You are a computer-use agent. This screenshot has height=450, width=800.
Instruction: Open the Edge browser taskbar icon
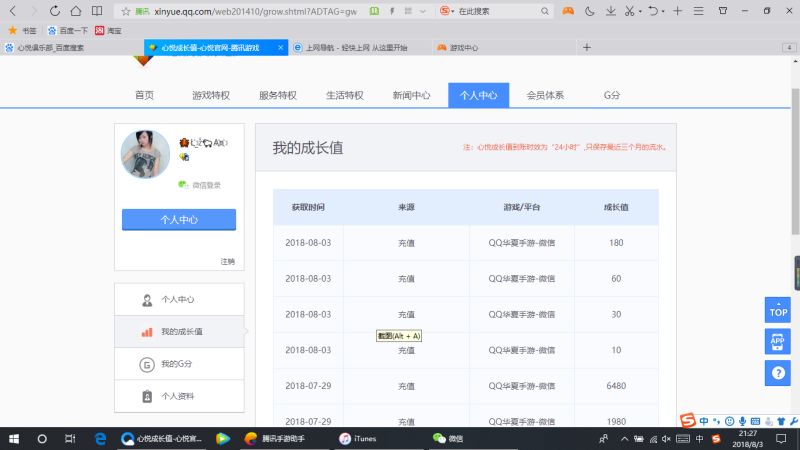[100, 438]
